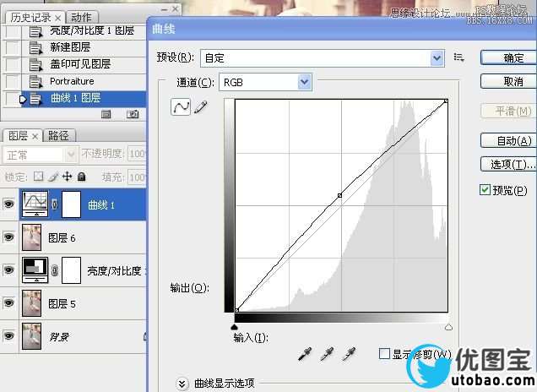
Task: Click the 确定 OK button
Action: [508, 57]
